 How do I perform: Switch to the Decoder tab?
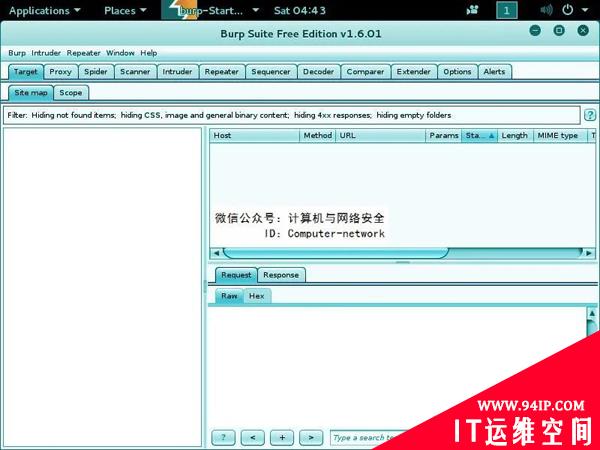click(x=318, y=72)
